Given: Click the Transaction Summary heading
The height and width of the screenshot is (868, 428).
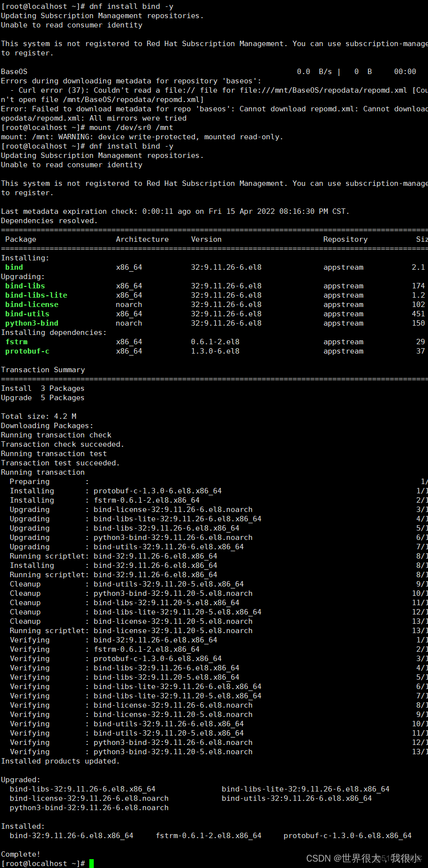Looking at the screenshot, I should point(43,370).
